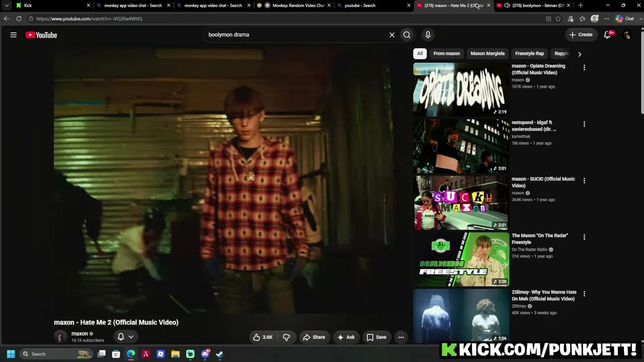Open options for Opiate Dreaming video

(x=584, y=67)
